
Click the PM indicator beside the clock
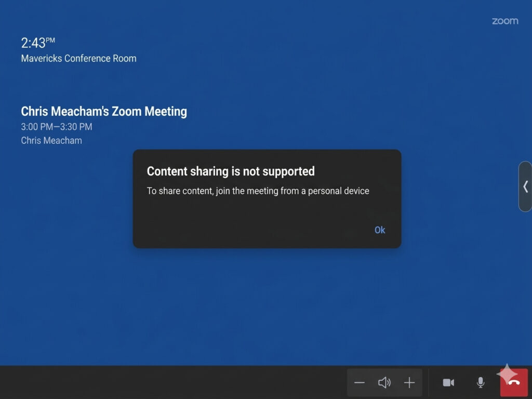pyautogui.click(x=50, y=40)
